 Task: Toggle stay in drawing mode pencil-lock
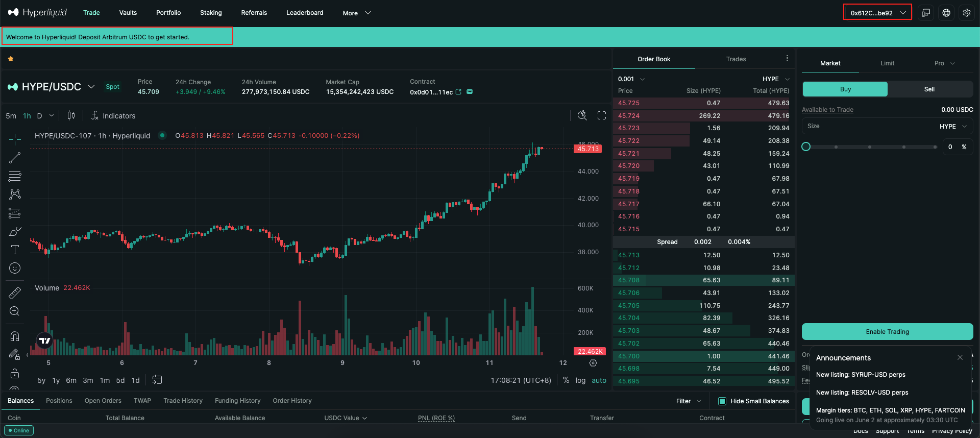coord(15,354)
